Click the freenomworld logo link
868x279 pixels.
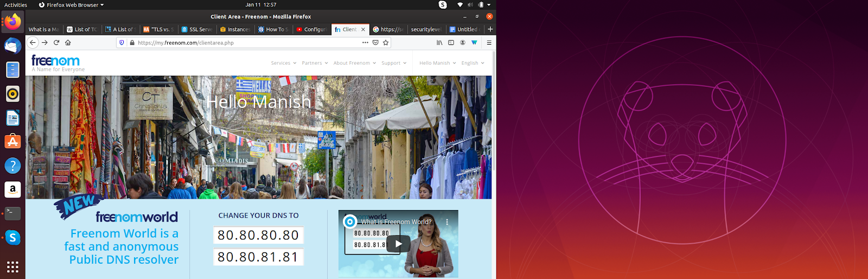(x=137, y=217)
